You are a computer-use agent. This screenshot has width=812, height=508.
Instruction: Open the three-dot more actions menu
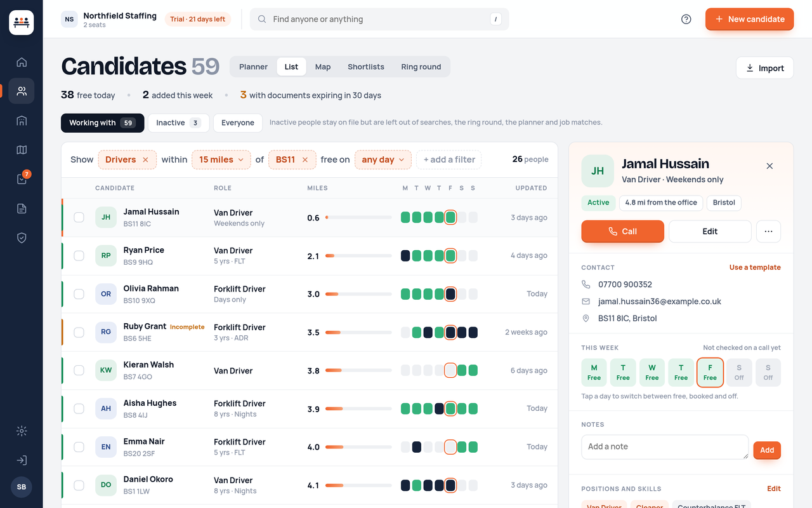(768, 232)
